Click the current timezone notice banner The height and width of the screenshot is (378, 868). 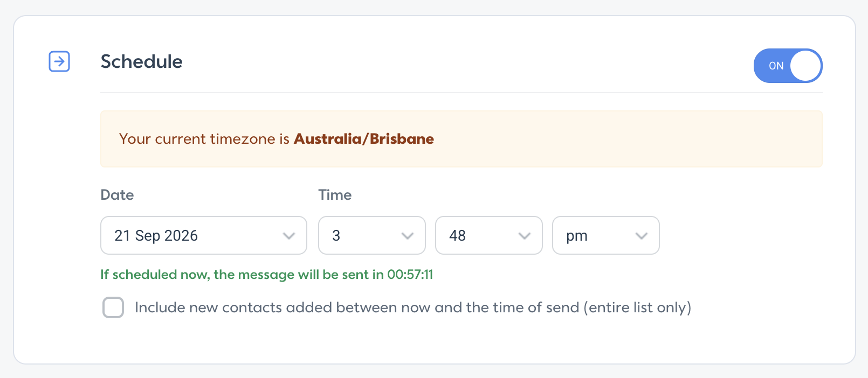(x=461, y=139)
